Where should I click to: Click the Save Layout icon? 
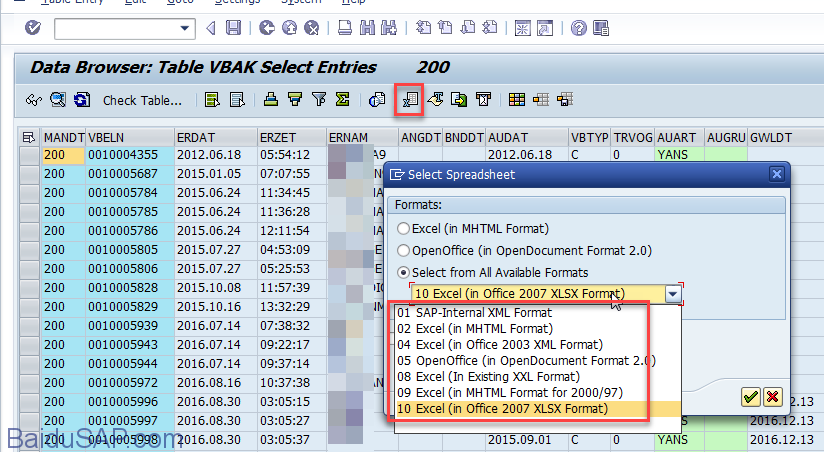click(x=565, y=99)
